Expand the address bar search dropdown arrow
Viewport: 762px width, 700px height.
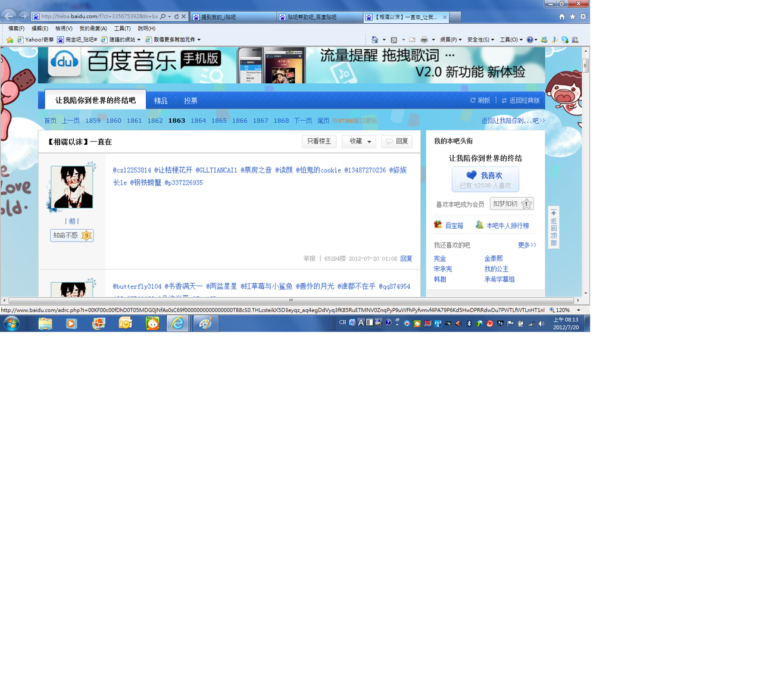[170, 17]
